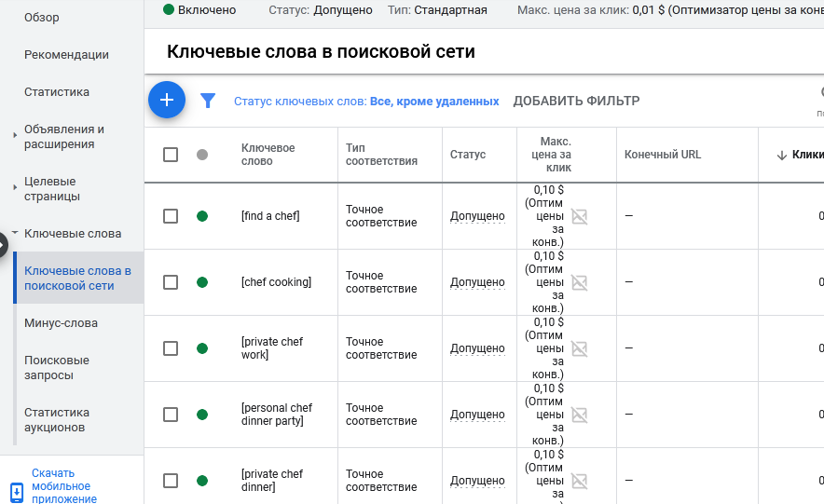Click the [personal chef dinner party] keyword cell
Viewport: 824px width, 504px height.
pyautogui.click(x=277, y=415)
